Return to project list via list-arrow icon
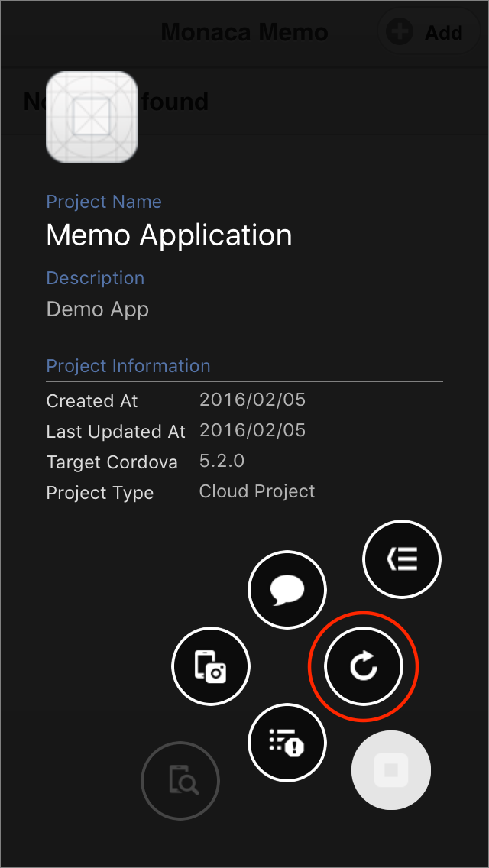This screenshot has width=489, height=868. tap(402, 559)
